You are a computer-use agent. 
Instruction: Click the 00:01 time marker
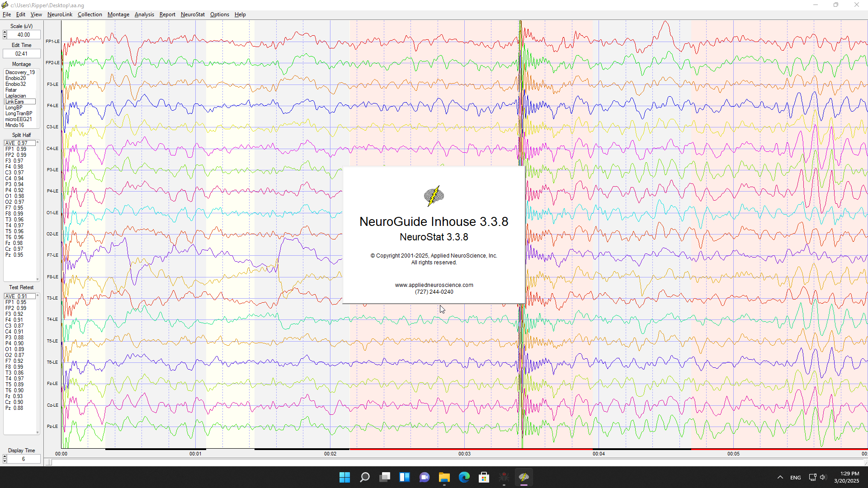coord(195,454)
